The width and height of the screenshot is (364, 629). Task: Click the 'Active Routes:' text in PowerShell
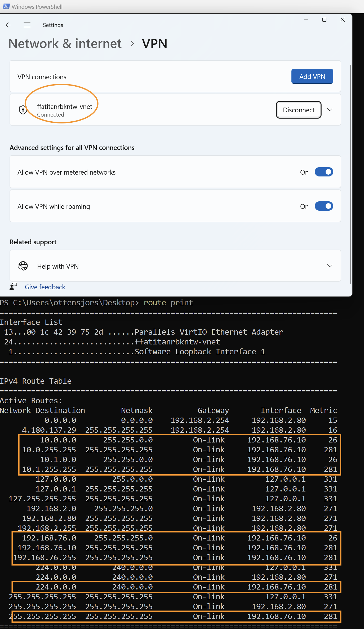pyautogui.click(x=31, y=401)
